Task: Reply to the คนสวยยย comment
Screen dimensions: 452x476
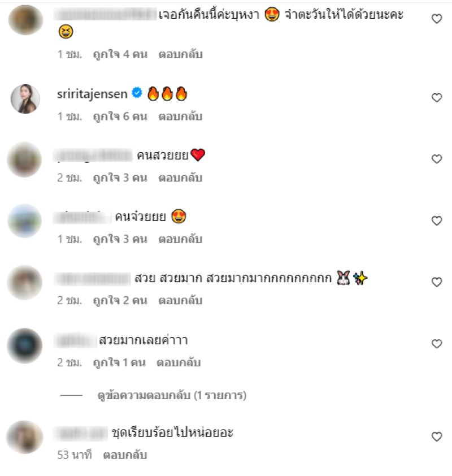Action: (x=180, y=178)
